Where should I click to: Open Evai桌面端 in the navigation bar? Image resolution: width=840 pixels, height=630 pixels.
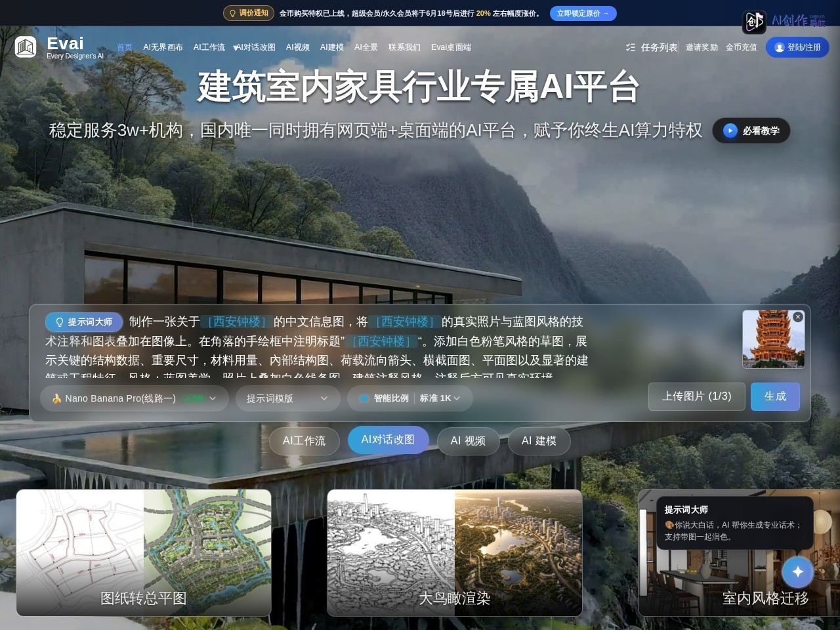451,47
